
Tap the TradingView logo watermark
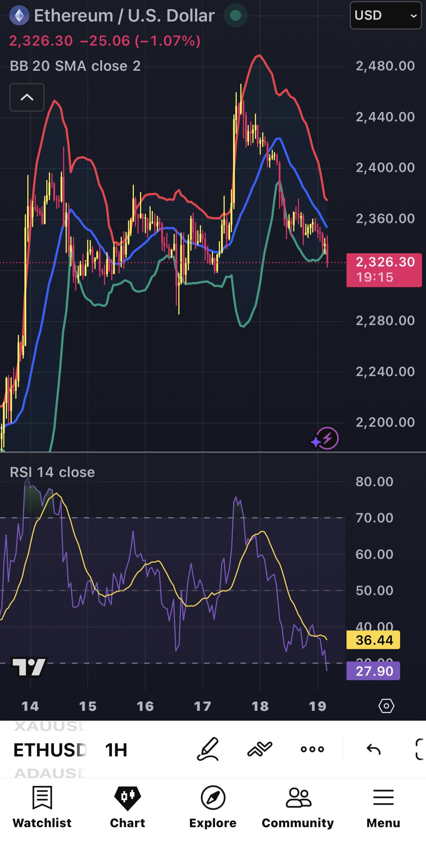click(x=30, y=667)
